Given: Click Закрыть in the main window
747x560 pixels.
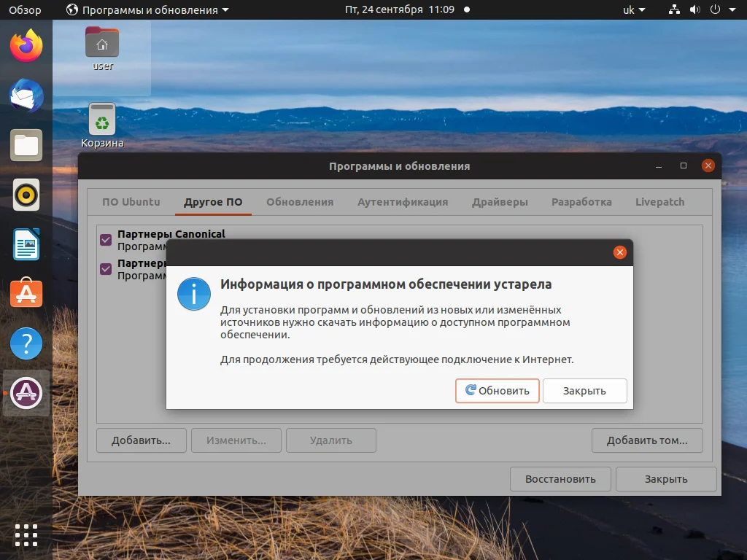Looking at the screenshot, I should [666, 479].
